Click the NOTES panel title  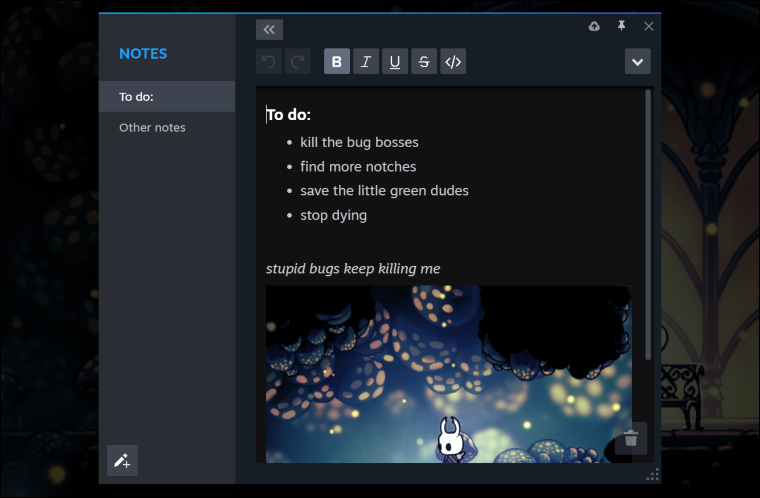click(x=143, y=54)
